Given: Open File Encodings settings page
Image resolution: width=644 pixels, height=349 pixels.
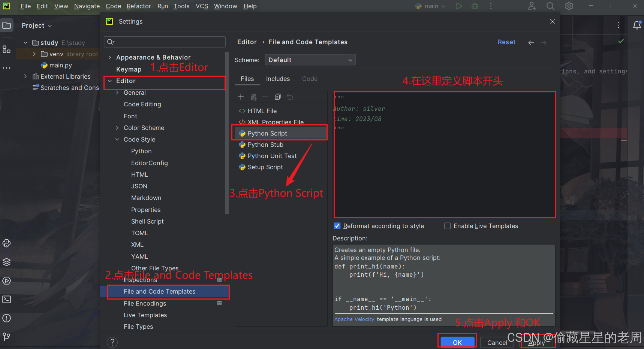Looking at the screenshot, I should (145, 303).
